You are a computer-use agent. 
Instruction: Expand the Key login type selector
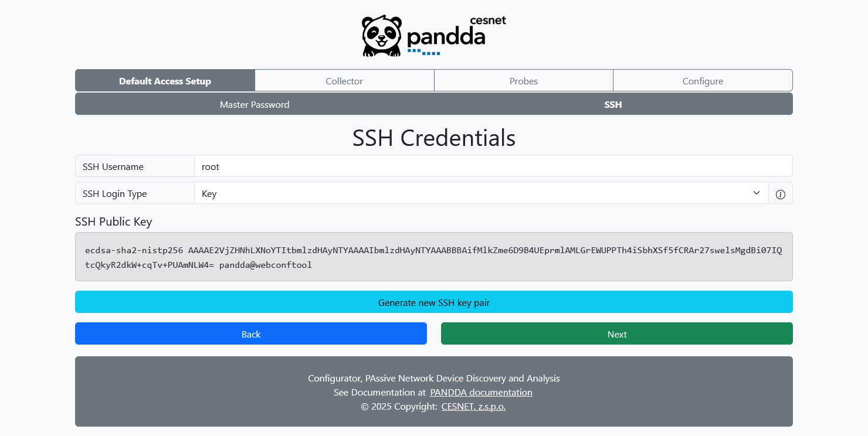[x=481, y=193]
